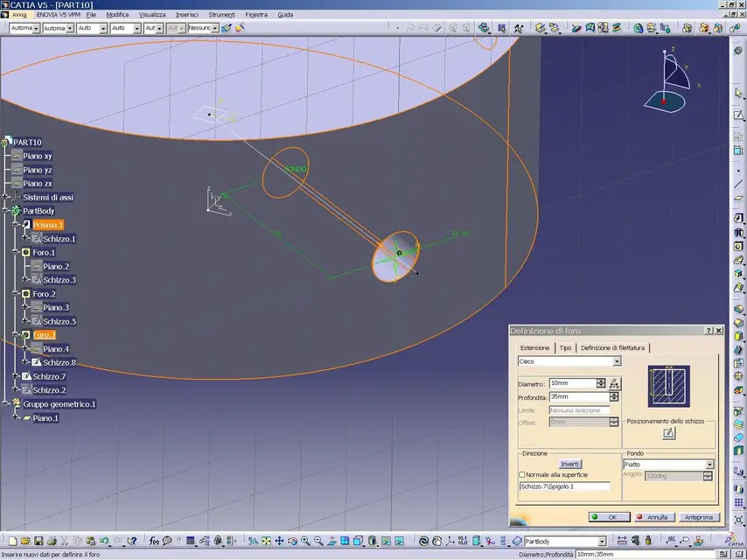Click the sketch positioning icon in hole dialog

click(669, 433)
